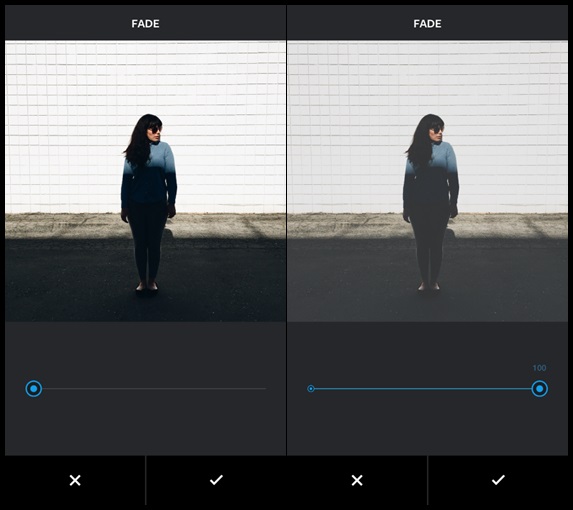Cancel fade edit in right screen
The image size is (573, 510).
click(x=357, y=480)
